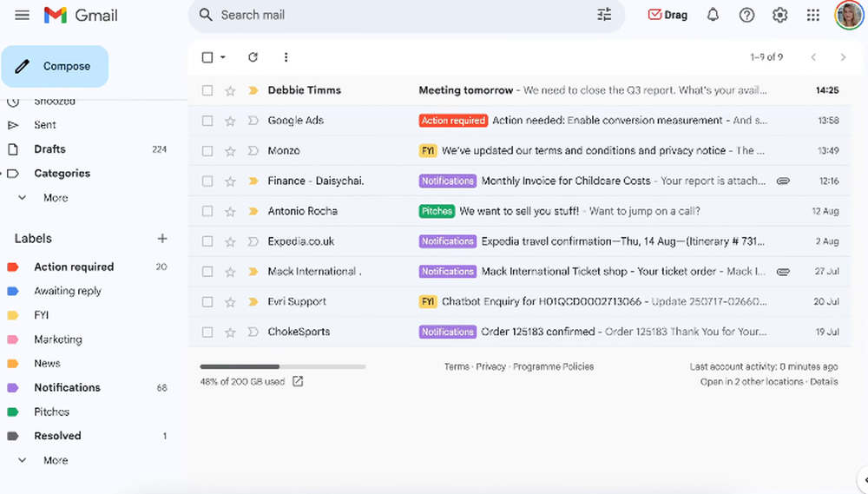Viewport: 868px width, 494px height.
Task: Select the Evri Support email checkbox
Action: [207, 302]
